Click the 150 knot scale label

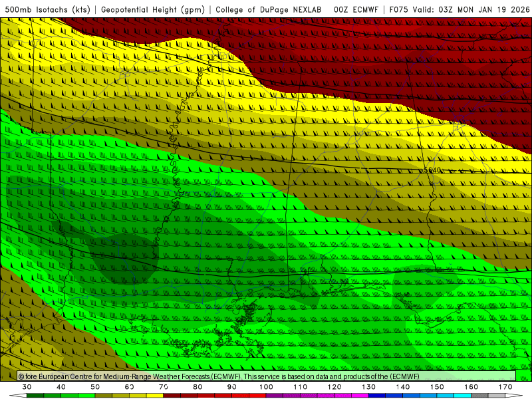pyautogui.click(x=438, y=387)
